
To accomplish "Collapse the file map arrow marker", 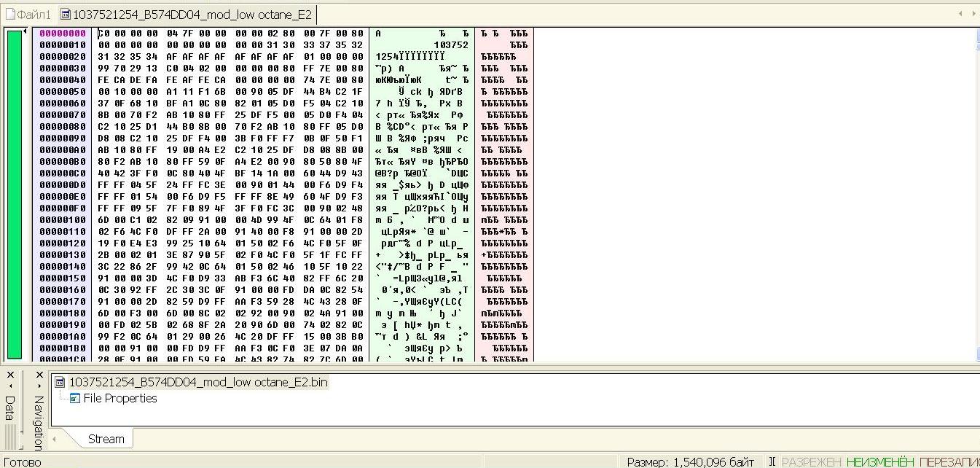I will [26, 31].
